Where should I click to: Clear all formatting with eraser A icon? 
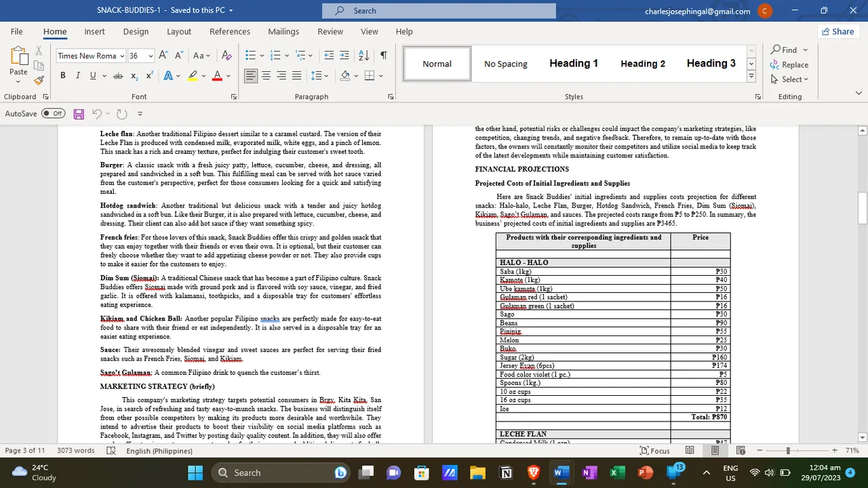click(227, 56)
